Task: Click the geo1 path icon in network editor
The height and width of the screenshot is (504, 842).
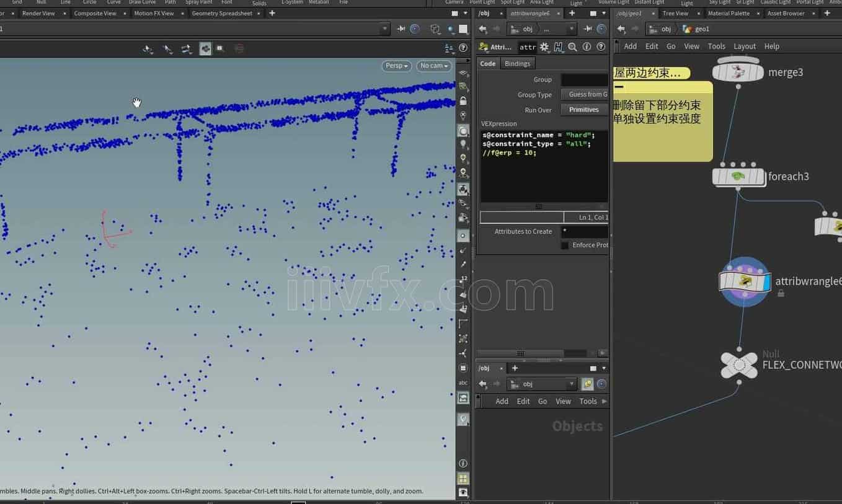Action: pos(687,29)
